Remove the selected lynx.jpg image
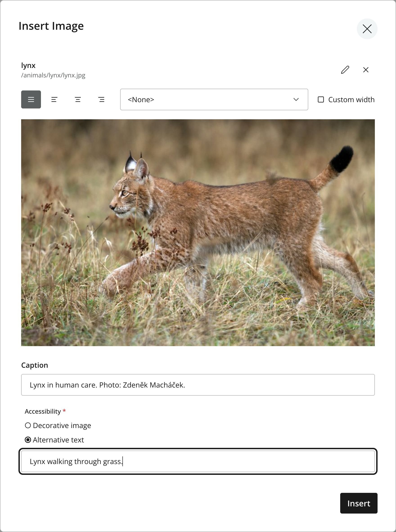 point(366,70)
